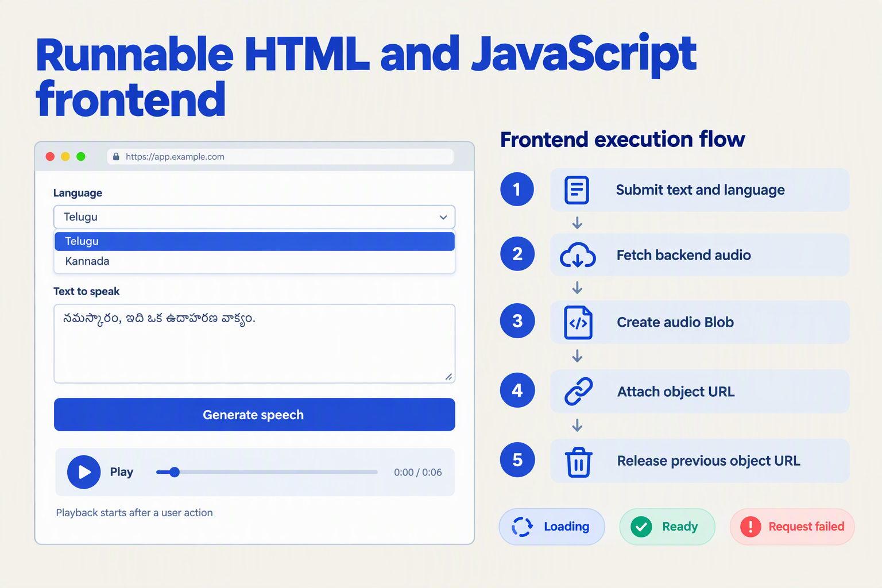Viewport: 882px width, 588px height.
Task: Click the 'Play' label next to the player button
Action: [x=122, y=472]
